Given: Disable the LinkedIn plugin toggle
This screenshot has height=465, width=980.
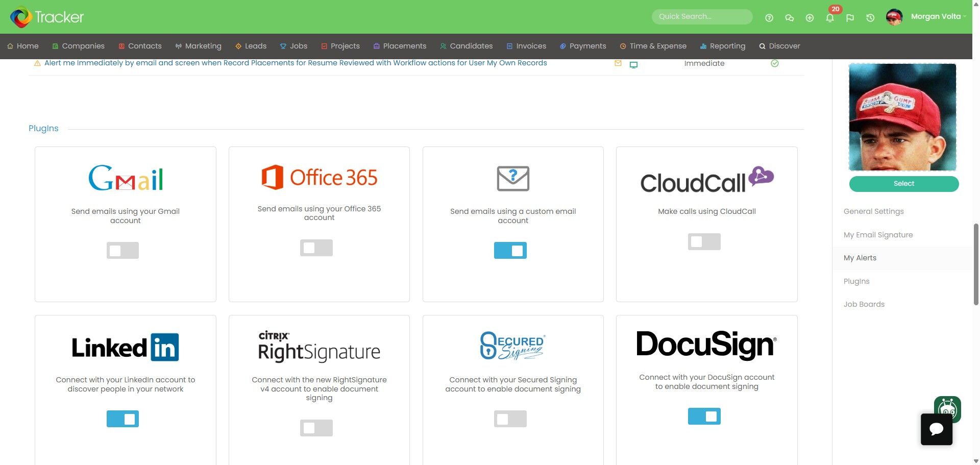Looking at the screenshot, I should click(x=122, y=419).
